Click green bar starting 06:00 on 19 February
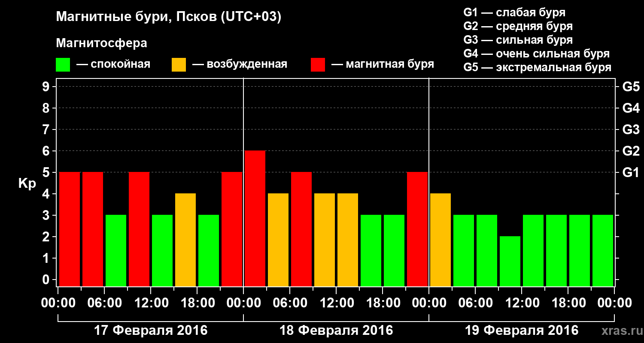Viewport: 644px width, 343px height. [x=487, y=251]
